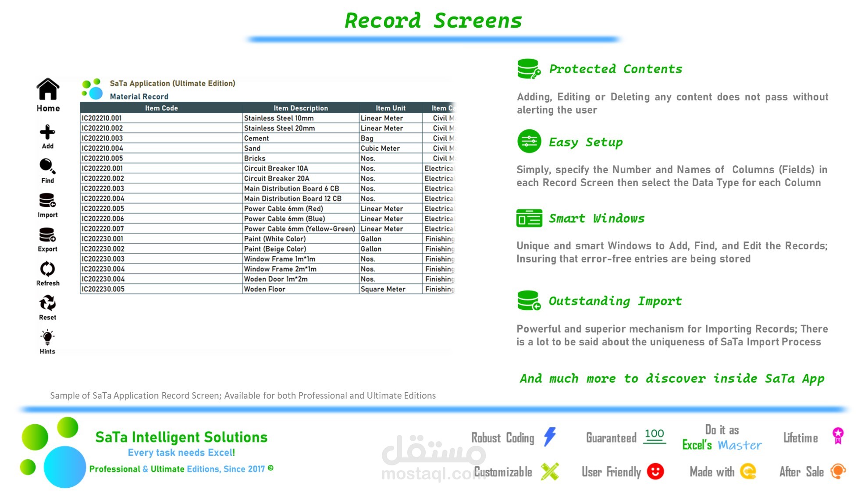Click the Smart Windows icon

529,218
